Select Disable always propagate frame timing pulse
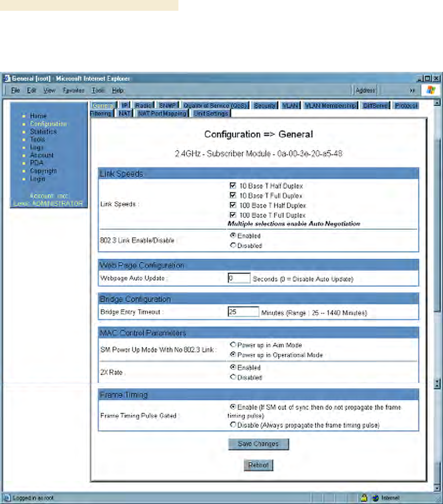 tap(233, 424)
